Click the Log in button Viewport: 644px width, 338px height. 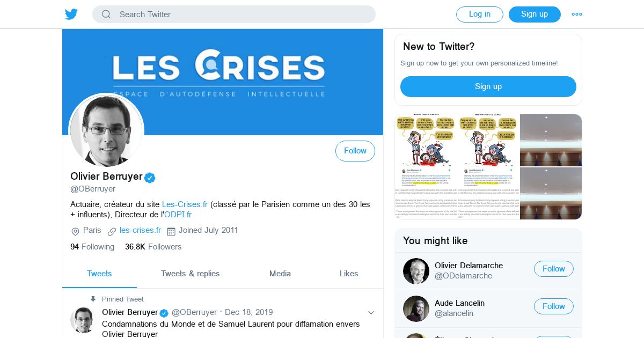coord(479,14)
